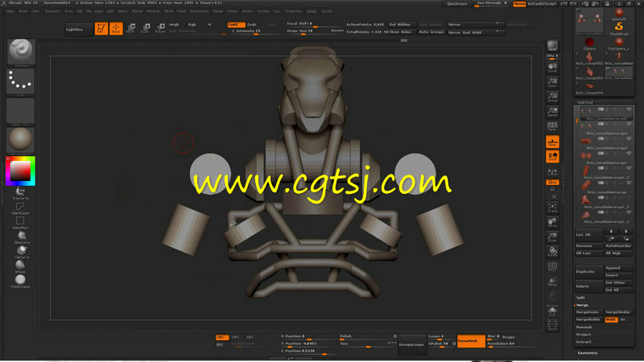Click the QuickSave button
The image size is (644, 362).
[457, 4]
